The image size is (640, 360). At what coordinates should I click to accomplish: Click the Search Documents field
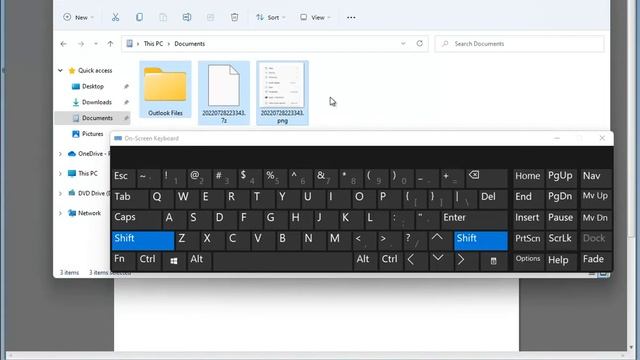pyautogui.click(x=519, y=44)
